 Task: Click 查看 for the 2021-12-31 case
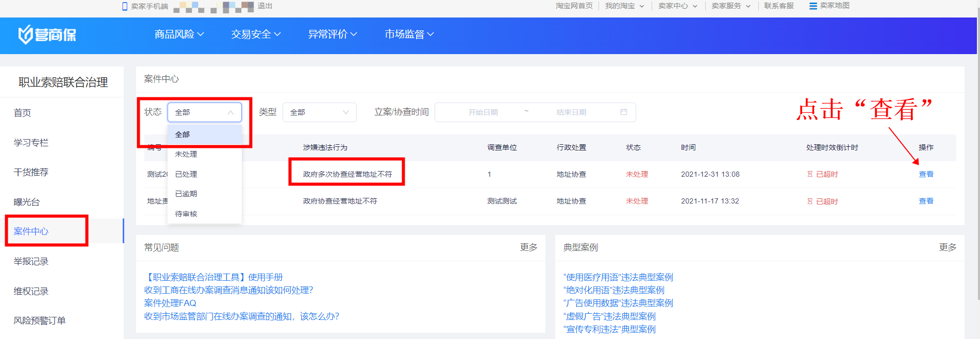(x=926, y=174)
